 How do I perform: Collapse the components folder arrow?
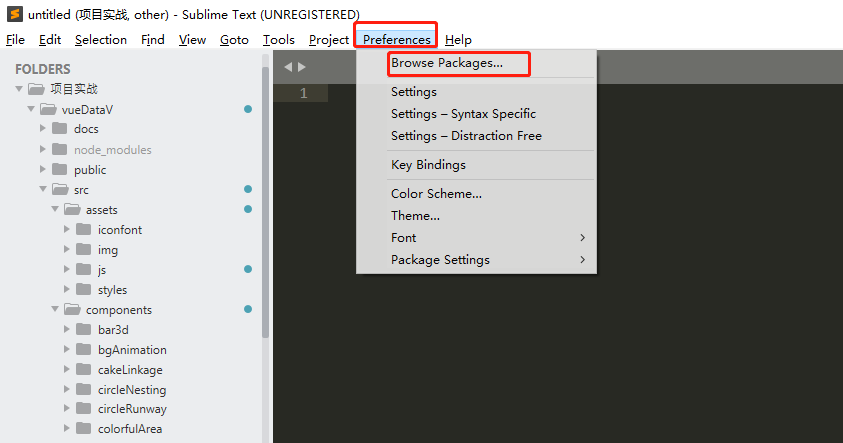55,309
